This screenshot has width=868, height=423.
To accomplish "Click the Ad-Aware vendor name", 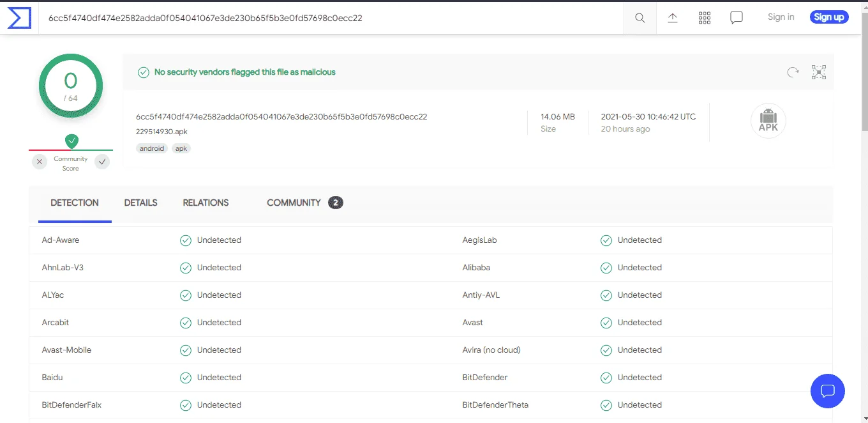I will pos(61,240).
